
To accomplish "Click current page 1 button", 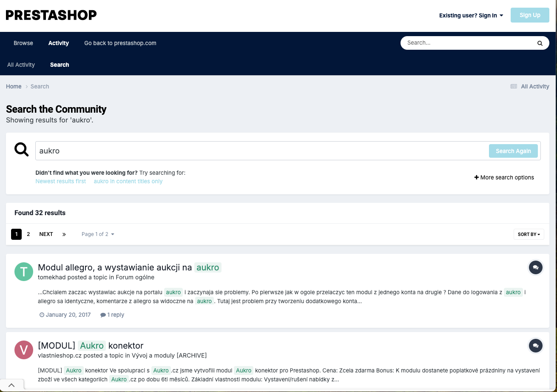I will [16, 234].
